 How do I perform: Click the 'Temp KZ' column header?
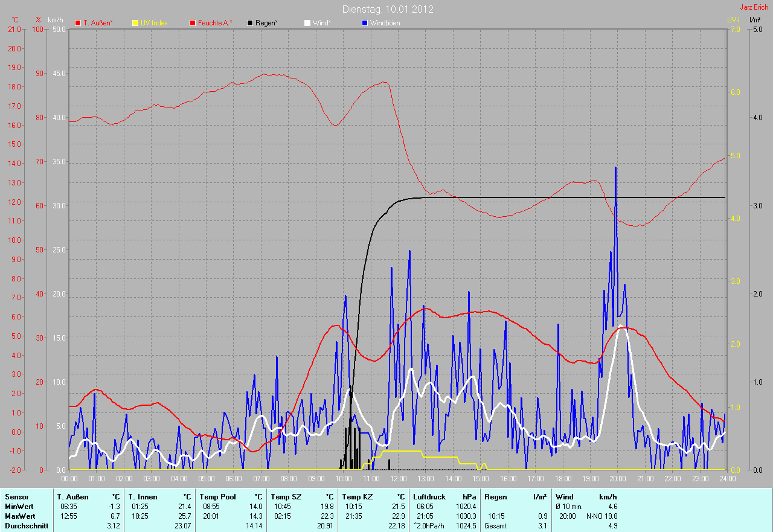click(357, 497)
